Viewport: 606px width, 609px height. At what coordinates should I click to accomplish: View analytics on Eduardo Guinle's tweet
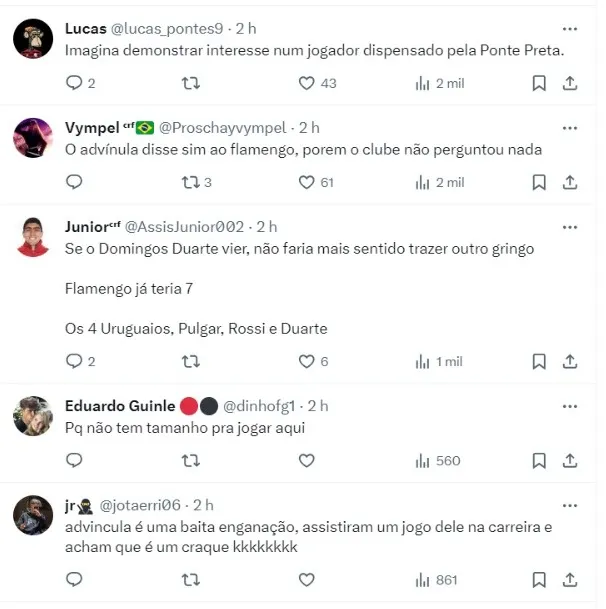point(438,461)
